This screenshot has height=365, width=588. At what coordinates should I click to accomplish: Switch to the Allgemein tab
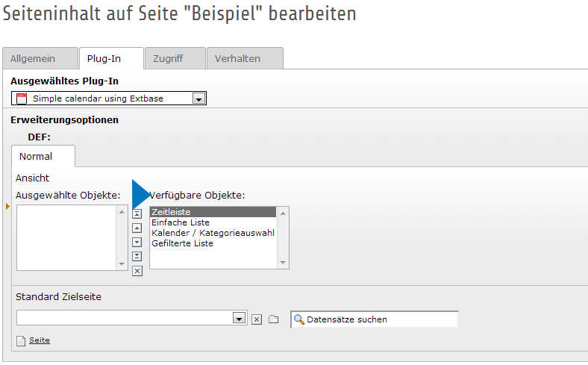[x=40, y=58]
